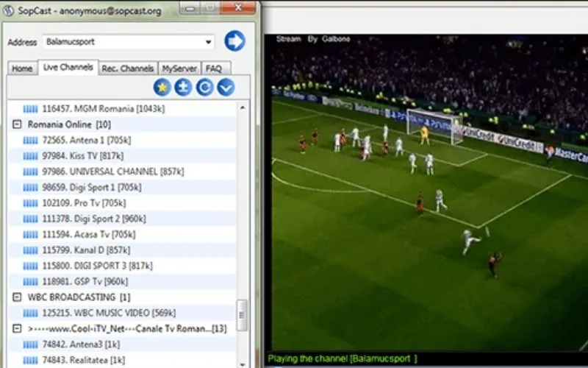Image resolution: width=588 pixels, height=368 pixels.
Task: Click signal bars icon beside MGM Romania
Action: pos(30,109)
